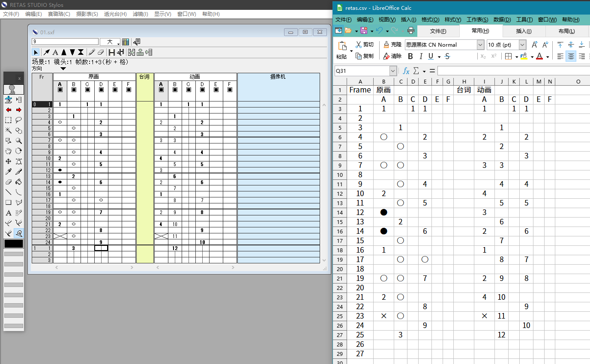Open the font size dropdown showing 10 点
Screen dimensions: 590x364
(x=521, y=45)
